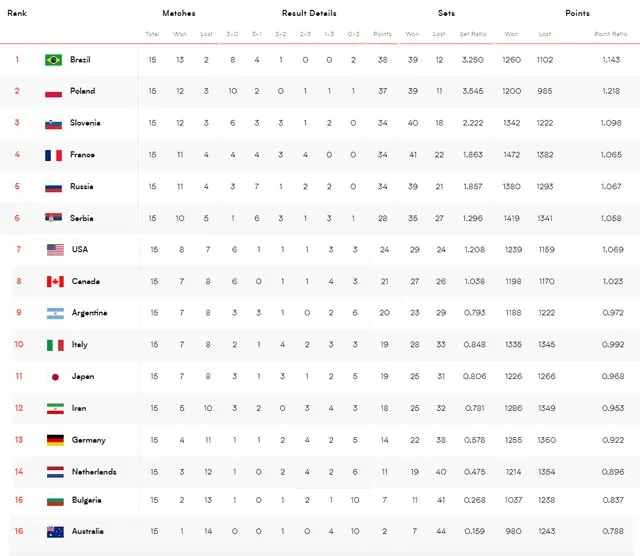Click the Germany flag icon

pyautogui.click(x=54, y=440)
